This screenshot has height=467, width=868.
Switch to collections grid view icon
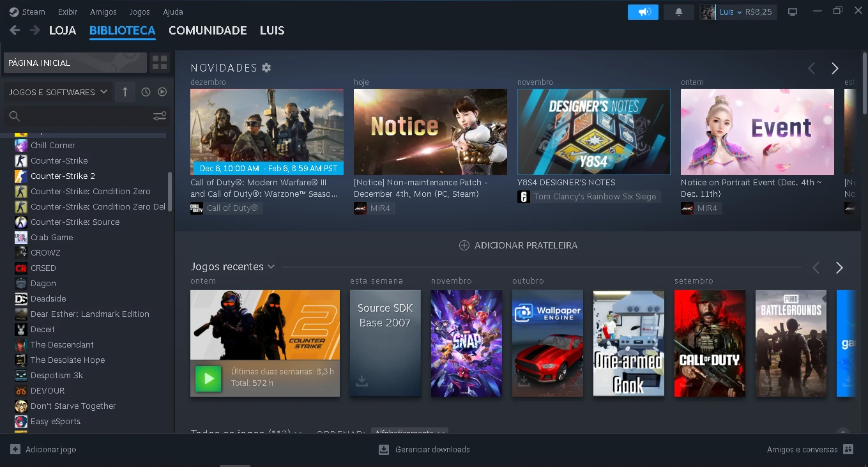click(x=160, y=63)
